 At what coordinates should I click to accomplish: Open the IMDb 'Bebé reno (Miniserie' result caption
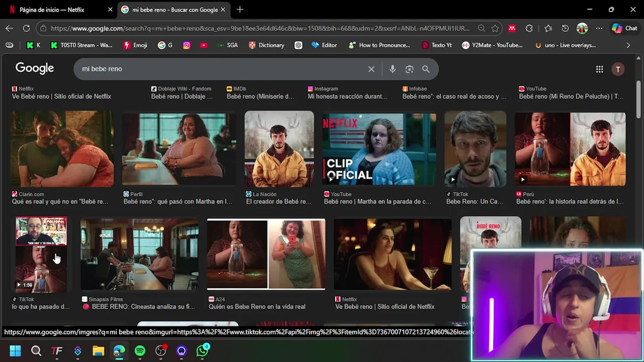click(260, 97)
